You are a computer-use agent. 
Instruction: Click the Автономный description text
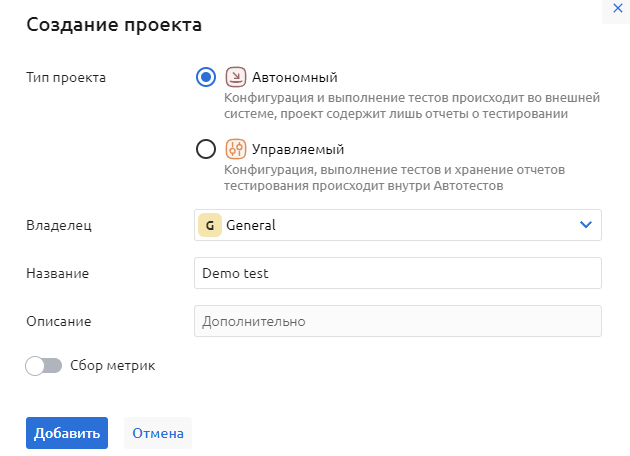410,106
